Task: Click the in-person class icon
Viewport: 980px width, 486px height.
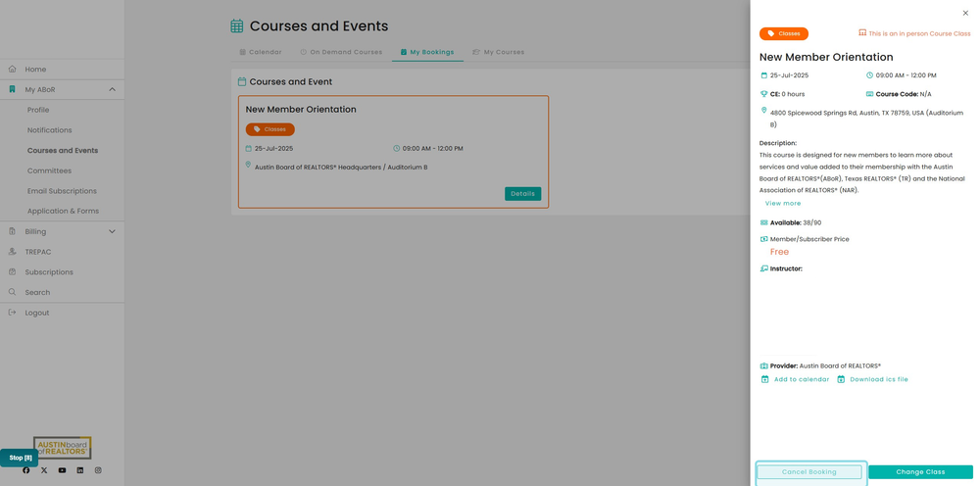Action: [862, 33]
